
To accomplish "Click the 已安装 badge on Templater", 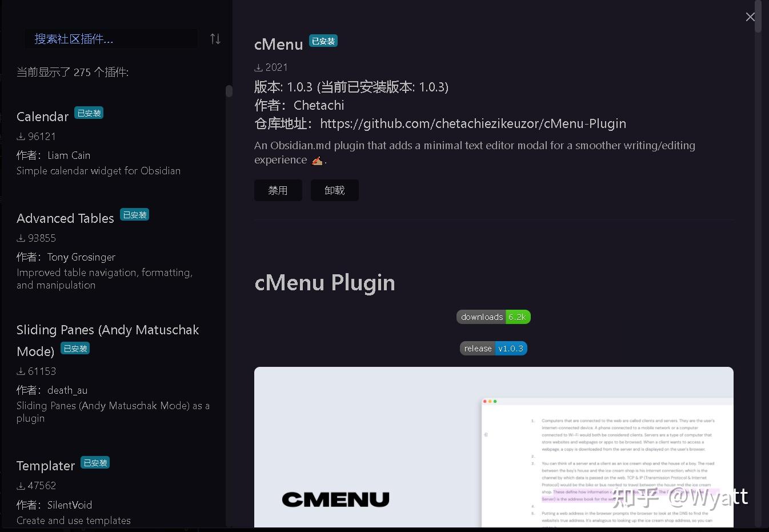I will 95,463.
